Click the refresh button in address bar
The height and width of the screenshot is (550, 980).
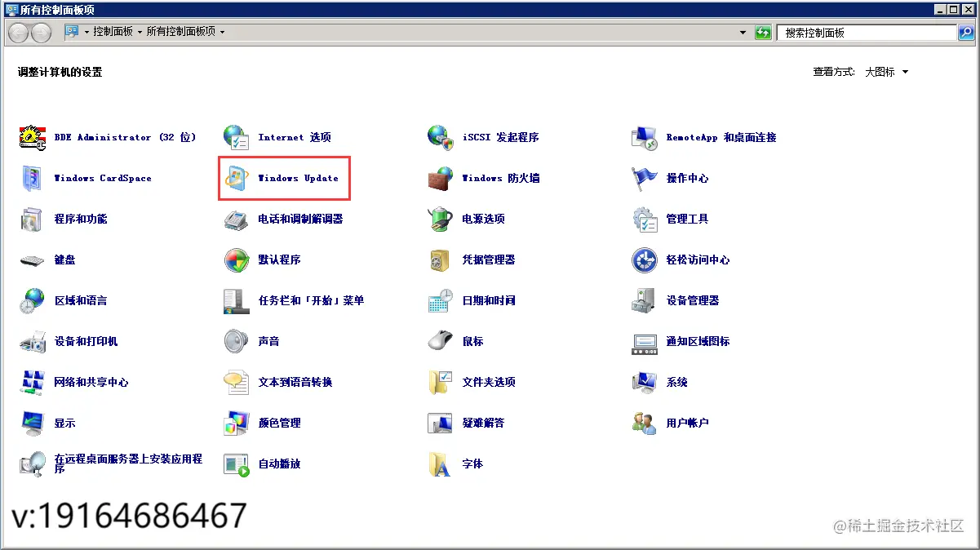(762, 33)
